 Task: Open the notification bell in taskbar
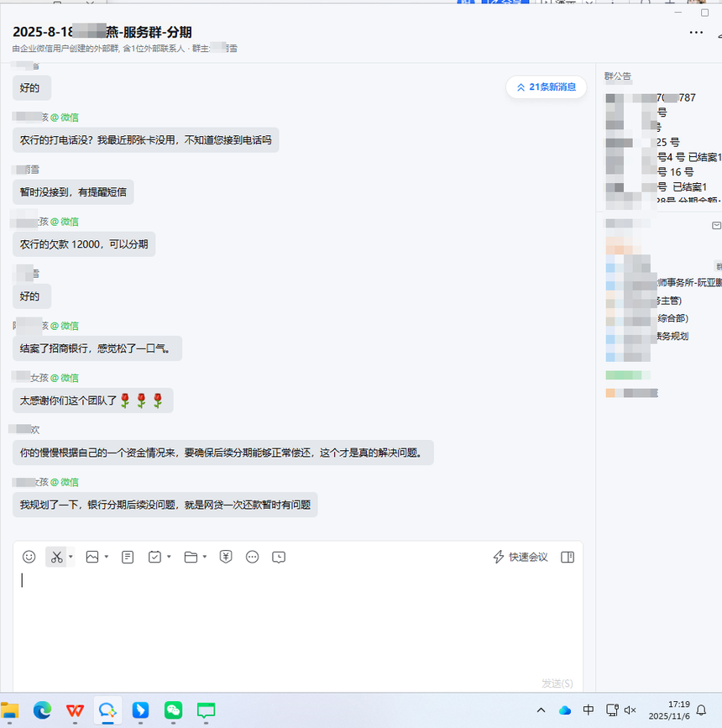702,710
